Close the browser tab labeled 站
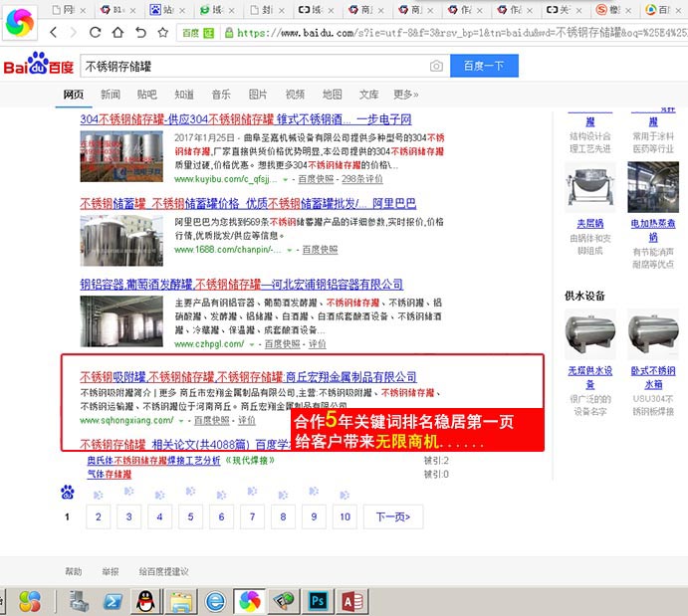 (182, 10)
